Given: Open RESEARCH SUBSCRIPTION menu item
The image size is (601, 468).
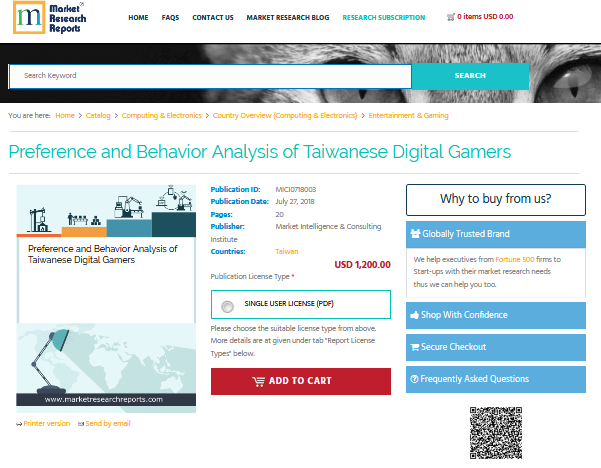Looking at the screenshot, I should (x=384, y=18).
